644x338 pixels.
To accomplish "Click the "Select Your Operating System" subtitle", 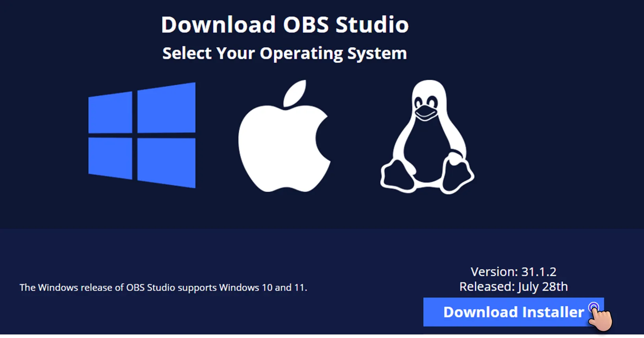I will pyautogui.click(x=284, y=54).
